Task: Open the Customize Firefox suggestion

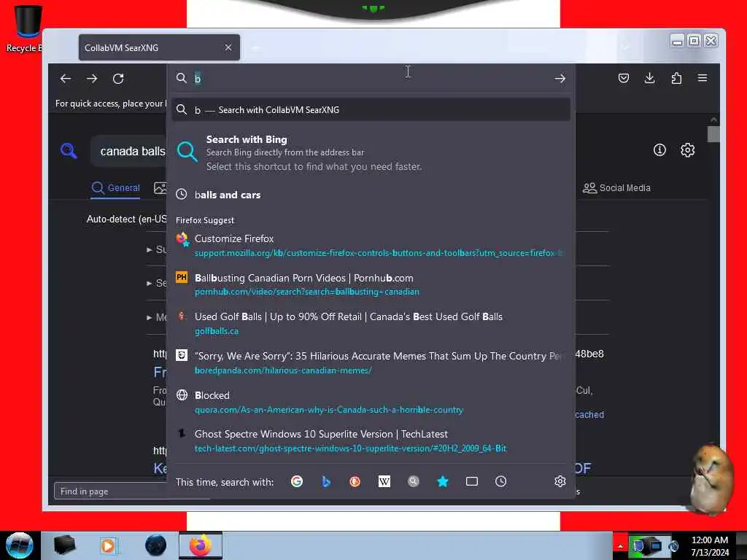Action: (x=371, y=245)
